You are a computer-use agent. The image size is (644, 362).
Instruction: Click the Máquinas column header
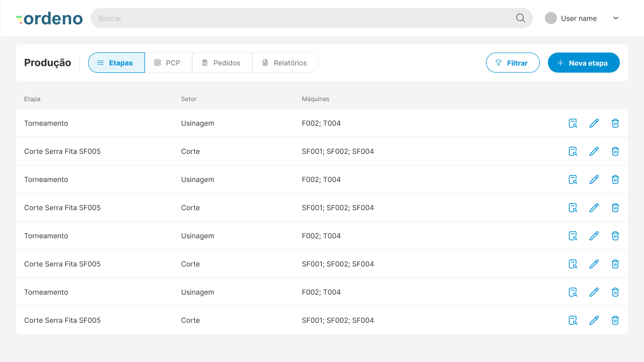pos(315,99)
